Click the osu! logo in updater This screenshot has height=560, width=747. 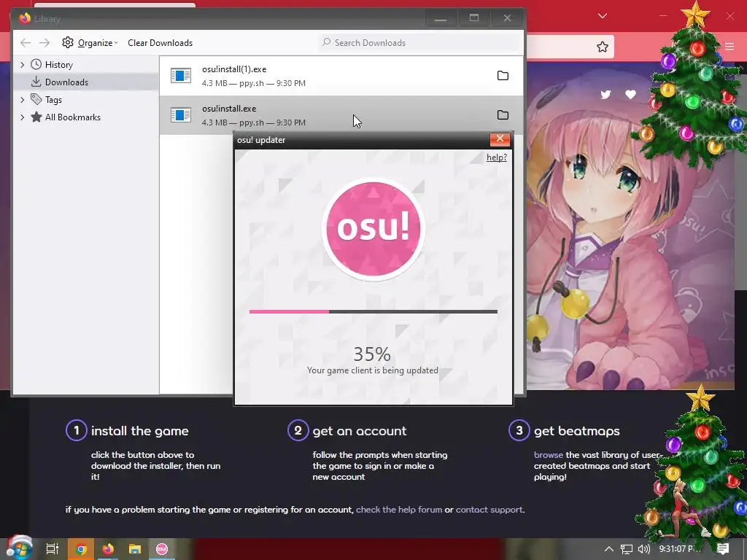373,228
